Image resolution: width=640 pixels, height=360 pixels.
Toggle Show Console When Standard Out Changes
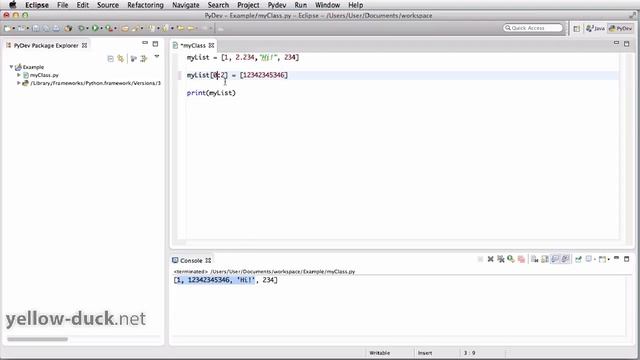(x=555, y=259)
